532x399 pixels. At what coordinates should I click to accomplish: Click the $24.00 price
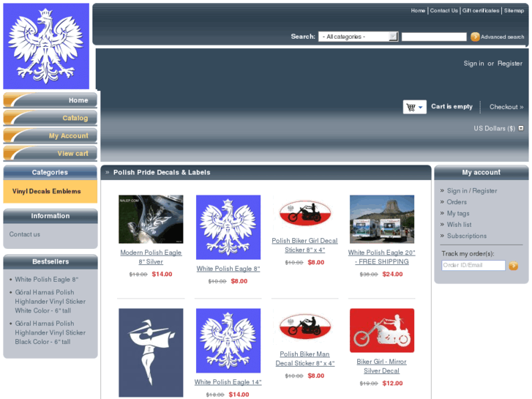point(392,274)
